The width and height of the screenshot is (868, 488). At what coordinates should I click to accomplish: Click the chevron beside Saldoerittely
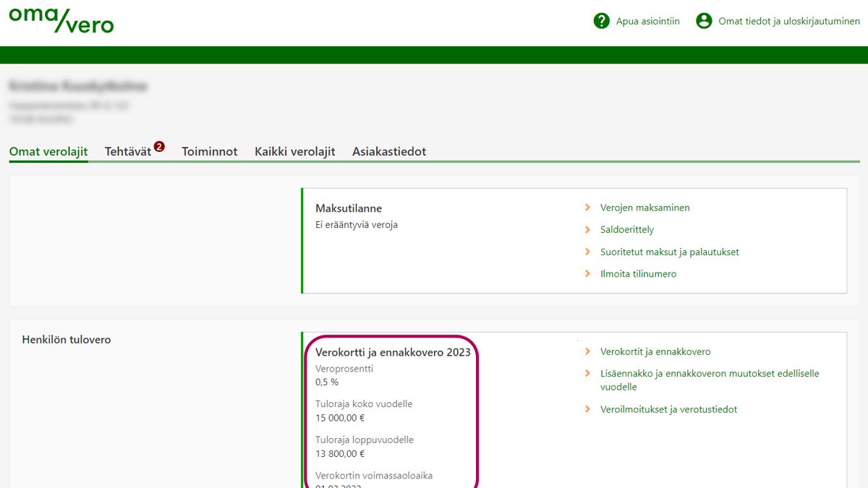point(588,230)
